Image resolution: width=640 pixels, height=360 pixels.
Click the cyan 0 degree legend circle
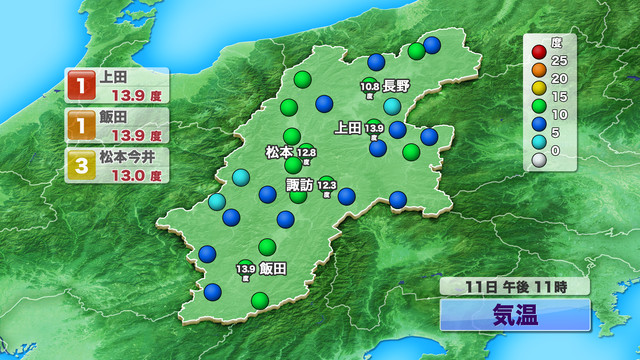click(x=539, y=142)
